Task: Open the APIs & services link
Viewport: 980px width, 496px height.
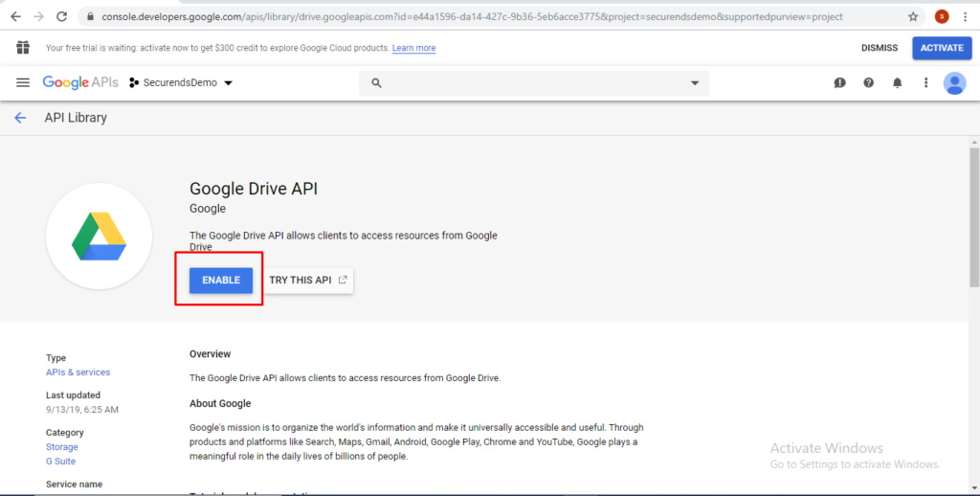Action: 78,372
